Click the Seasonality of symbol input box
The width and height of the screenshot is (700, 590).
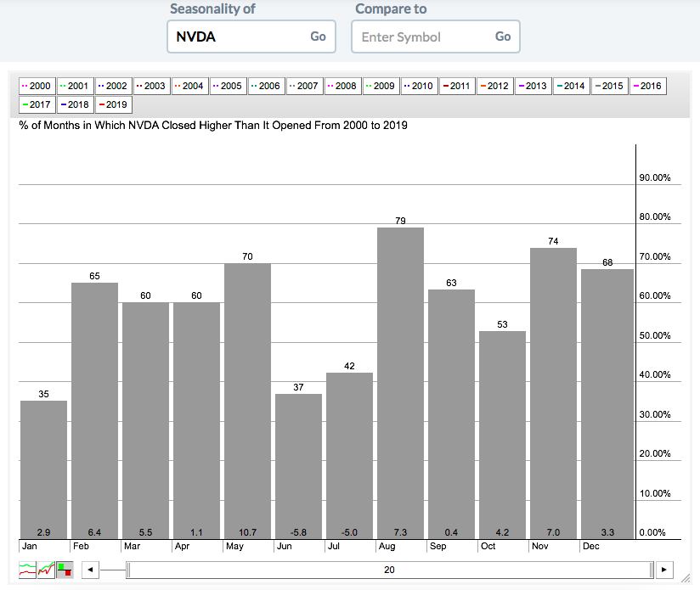point(238,37)
